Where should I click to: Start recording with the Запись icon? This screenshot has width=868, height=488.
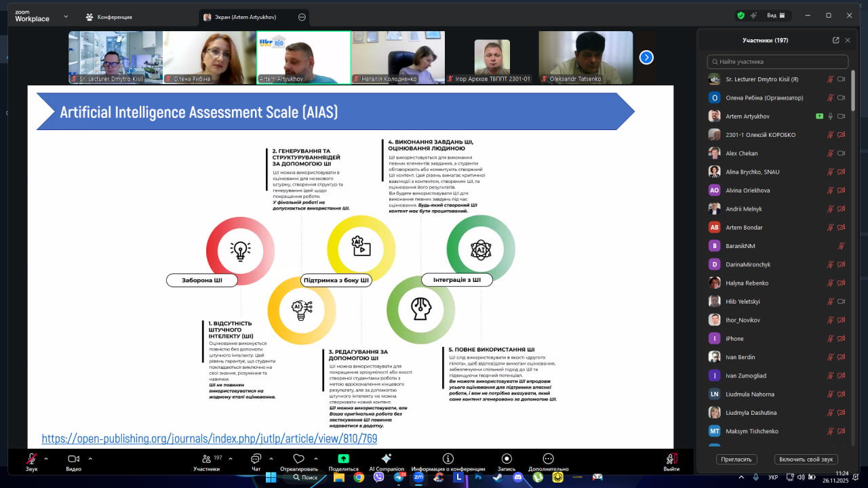pyautogui.click(x=507, y=459)
